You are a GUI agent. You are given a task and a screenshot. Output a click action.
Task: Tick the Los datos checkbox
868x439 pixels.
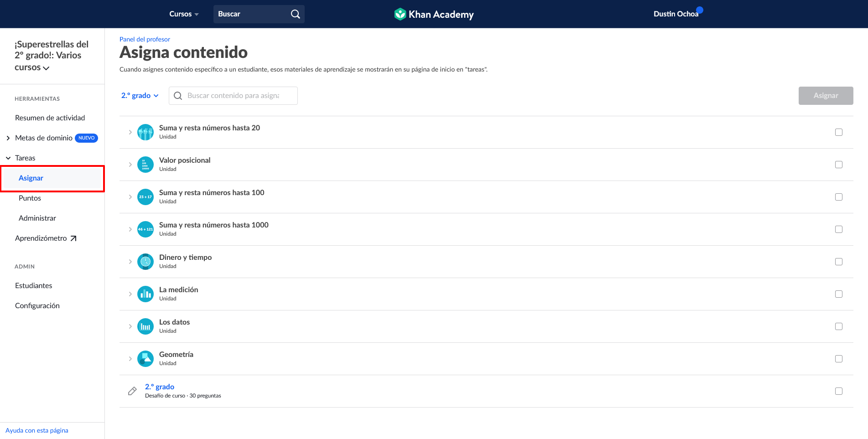coord(839,326)
